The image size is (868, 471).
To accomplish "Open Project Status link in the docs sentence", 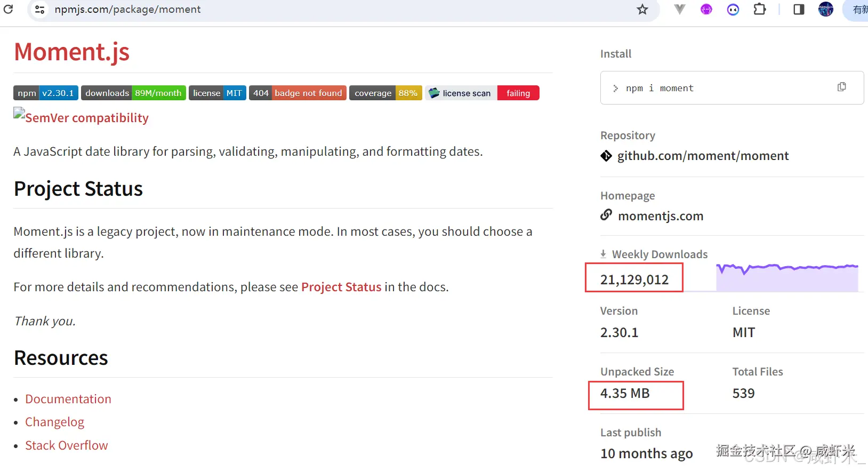I will [341, 287].
